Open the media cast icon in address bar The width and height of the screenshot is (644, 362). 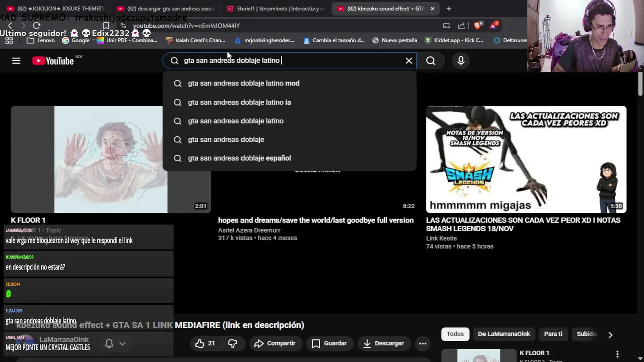coord(446,26)
